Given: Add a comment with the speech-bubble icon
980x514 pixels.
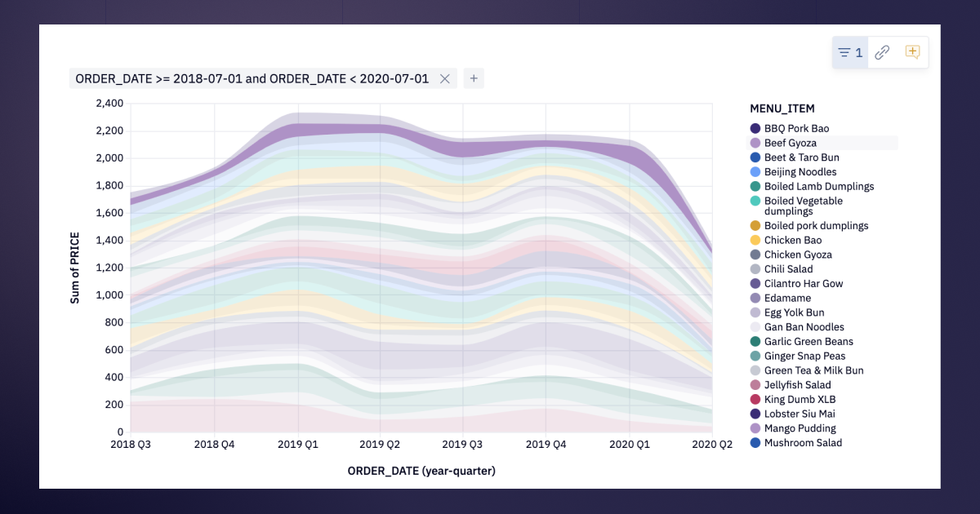Looking at the screenshot, I should tap(912, 52).
